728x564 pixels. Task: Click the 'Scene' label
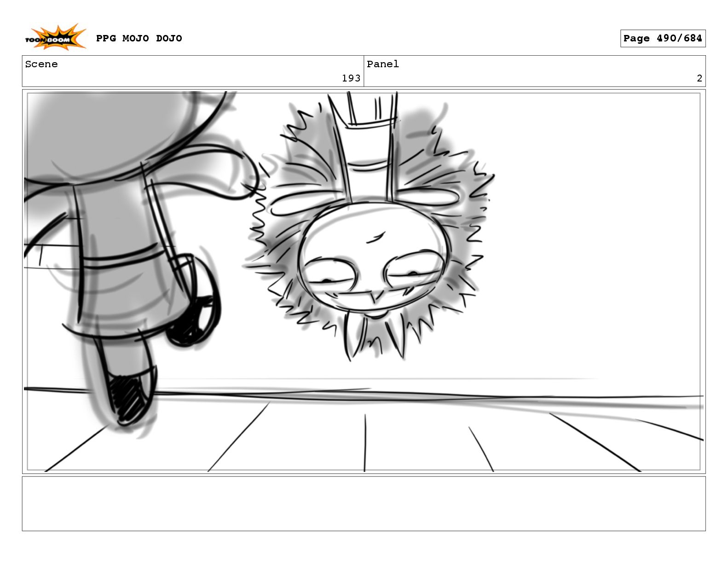41,64
